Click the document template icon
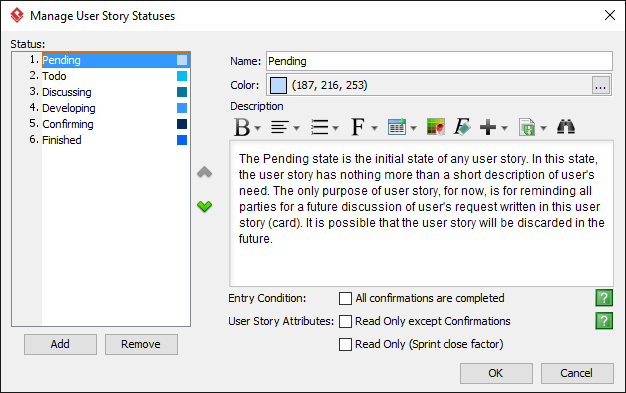The image size is (626, 393). (527, 127)
